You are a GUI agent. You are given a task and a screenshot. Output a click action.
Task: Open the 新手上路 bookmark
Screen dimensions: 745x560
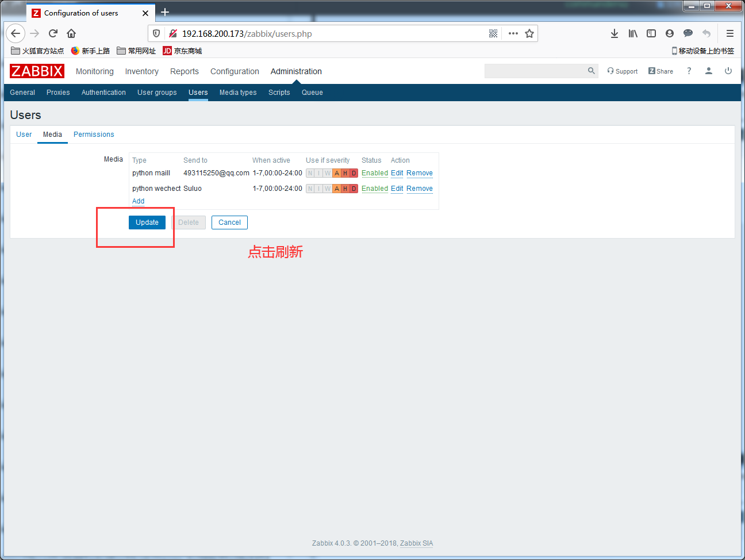(x=90, y=51)
